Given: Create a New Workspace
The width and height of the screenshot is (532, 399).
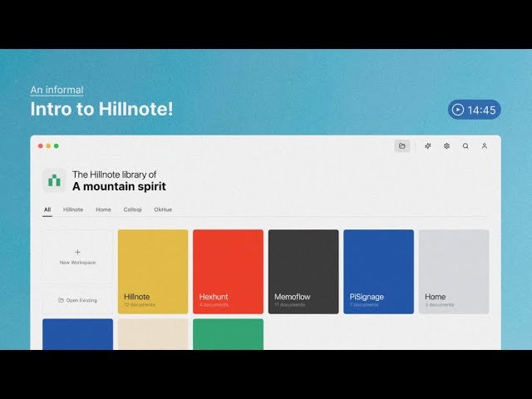Looking at the screenshot, I should click(77, 257).
